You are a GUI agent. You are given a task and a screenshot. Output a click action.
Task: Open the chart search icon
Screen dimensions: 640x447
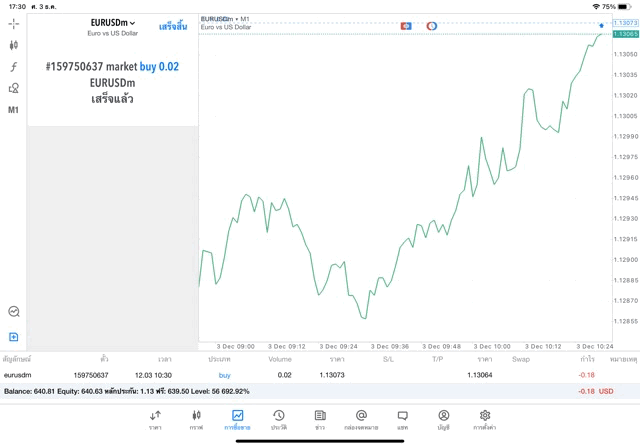(14, 311)
